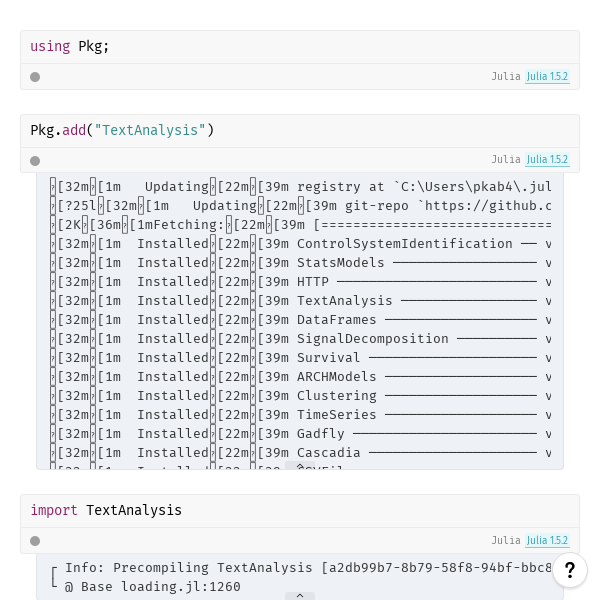The image size is (600, 600).
Task: Open Julia 1.5.2 link under Pkg.add cell
Action: click(x=547, y=160)
